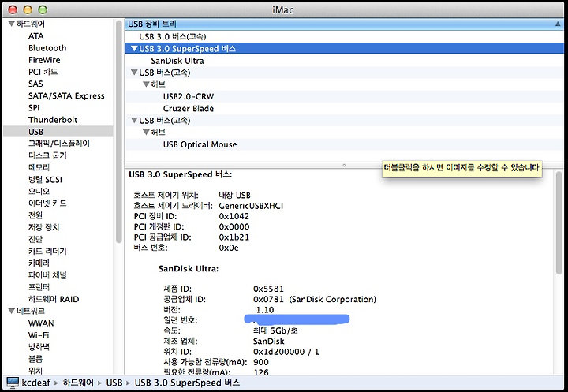This screenshot has width=568, height=392.
Task: Select ATA in the hardware sidebar
Action: [x=35, y=35]
